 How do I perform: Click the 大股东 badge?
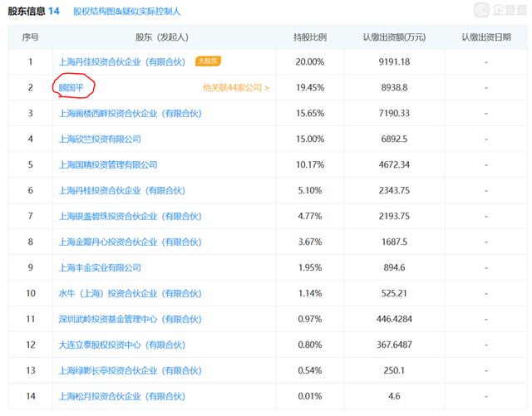(x=208, y=61)
